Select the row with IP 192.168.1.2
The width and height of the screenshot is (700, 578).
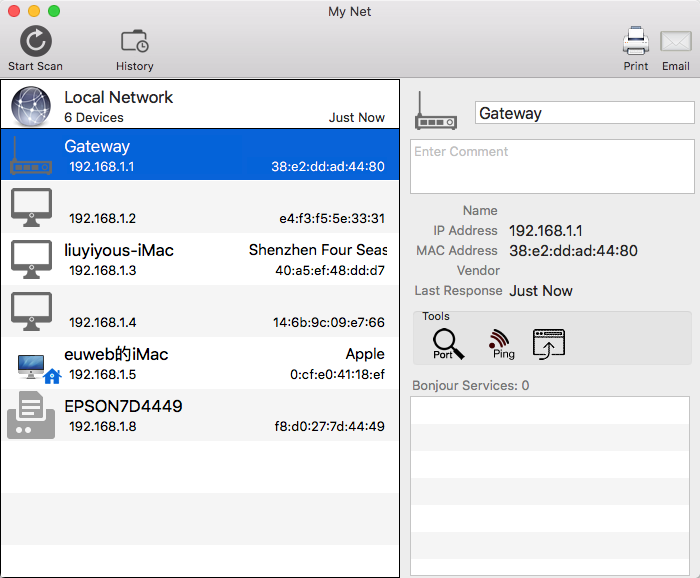click(200, 207)
